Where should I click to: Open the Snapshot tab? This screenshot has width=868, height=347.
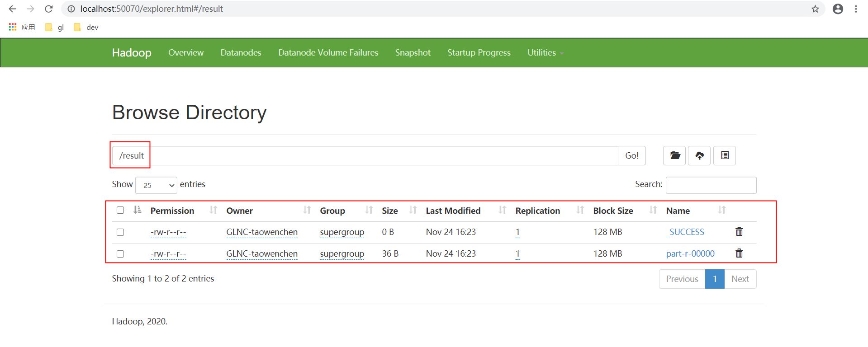(413, 52)
